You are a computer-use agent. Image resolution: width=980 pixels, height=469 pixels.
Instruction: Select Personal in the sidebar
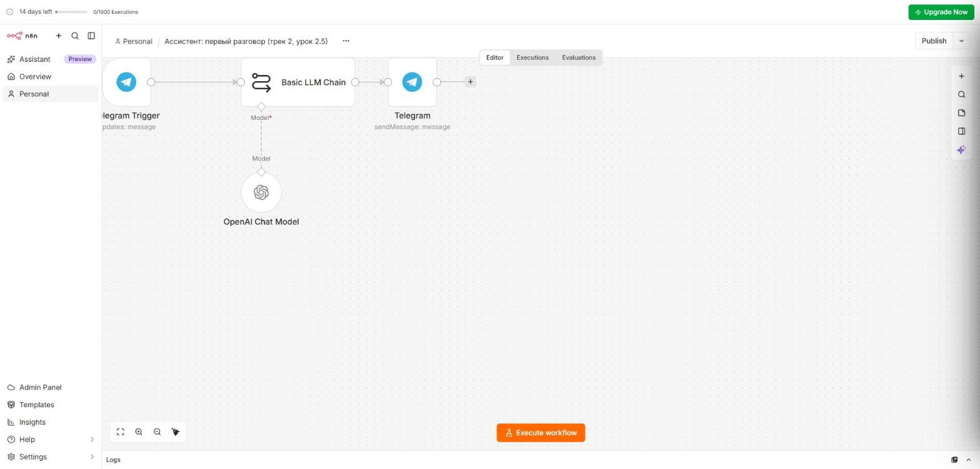(51, 94)
